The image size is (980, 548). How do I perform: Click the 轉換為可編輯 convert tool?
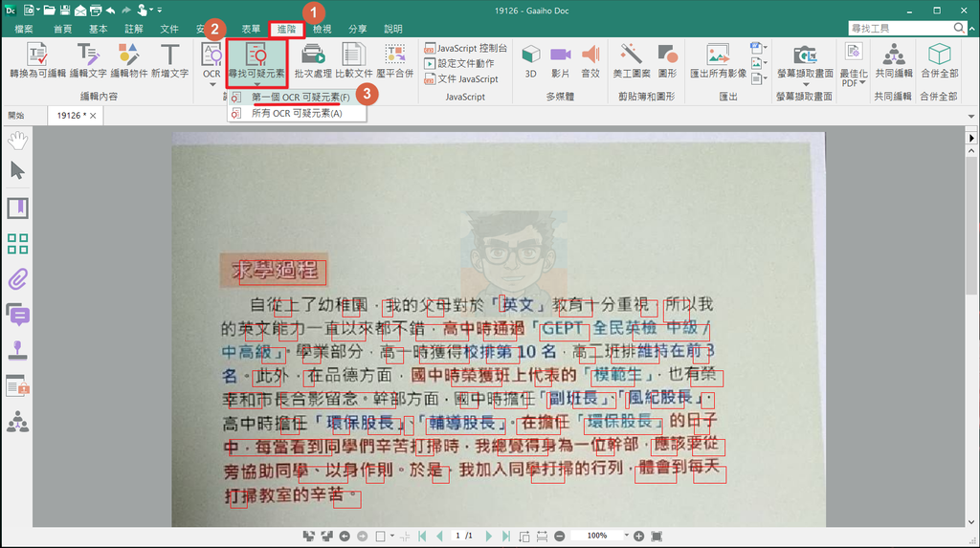click(x=37, y=60)
